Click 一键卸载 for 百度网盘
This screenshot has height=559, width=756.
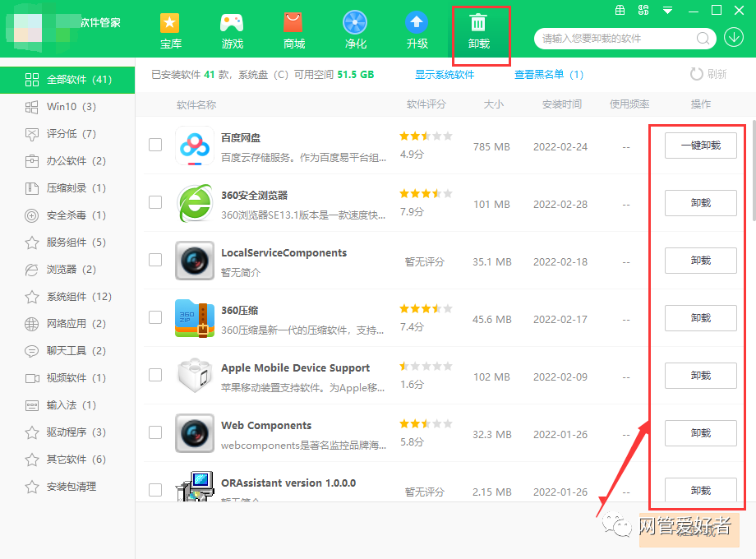tap(701, 146)
